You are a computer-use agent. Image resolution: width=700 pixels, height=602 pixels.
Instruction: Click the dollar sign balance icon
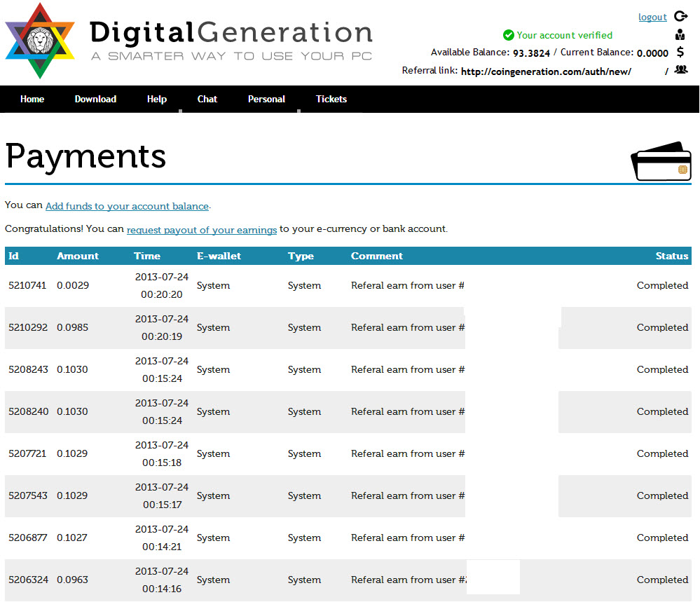tap(680, 53)
